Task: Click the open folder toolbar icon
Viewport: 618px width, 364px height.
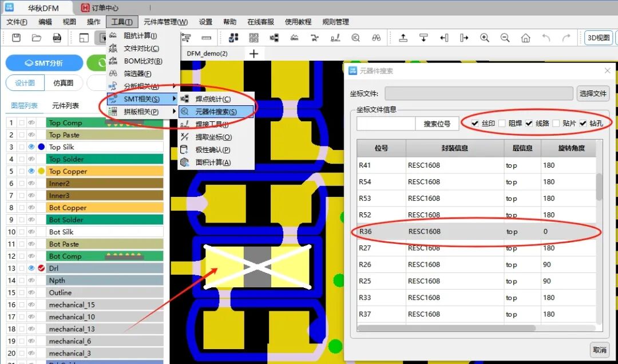Action: point(37,38)
